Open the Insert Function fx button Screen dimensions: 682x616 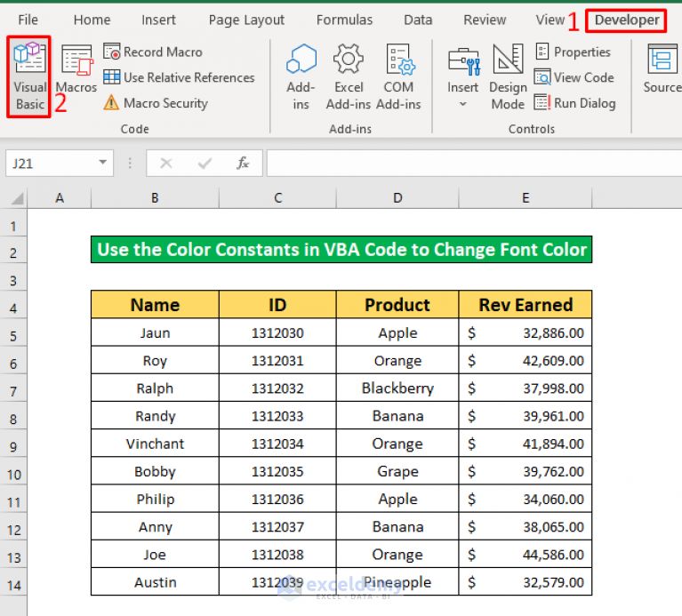(243, 163)
